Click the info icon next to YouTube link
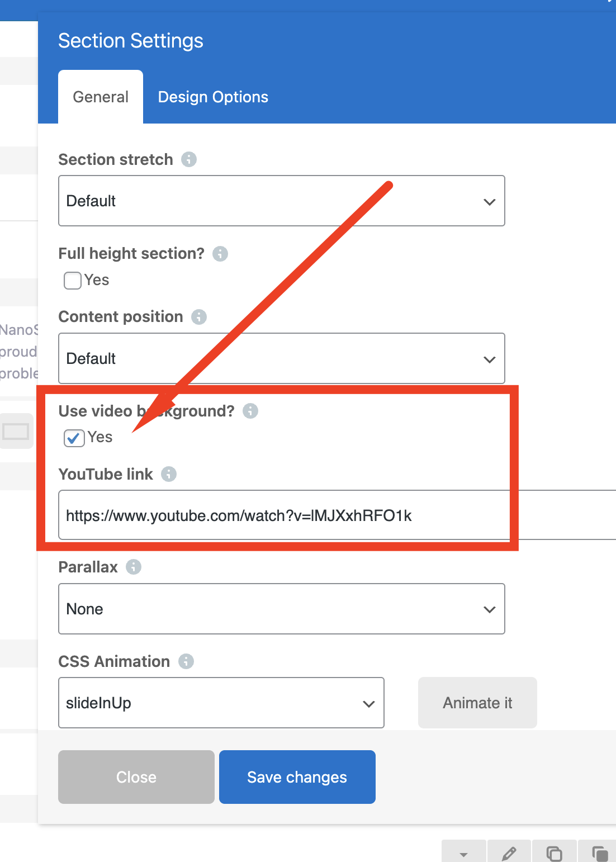Viewport: 616px width, 862px height. (169, 474)
